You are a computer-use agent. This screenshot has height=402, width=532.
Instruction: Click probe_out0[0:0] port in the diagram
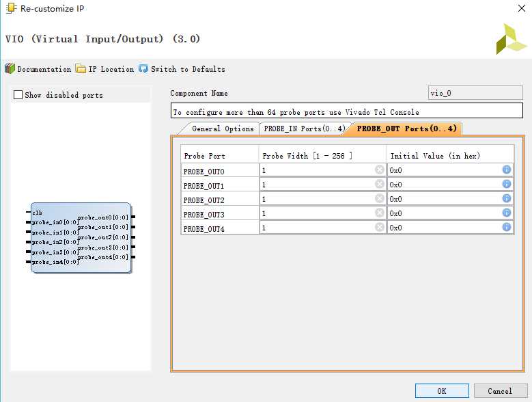[x=103, y=217]
